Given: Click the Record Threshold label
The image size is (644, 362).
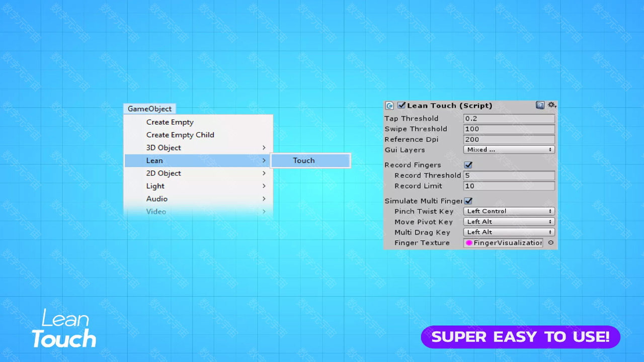Looking at the screenshot, I should click(x=428, y=175).
